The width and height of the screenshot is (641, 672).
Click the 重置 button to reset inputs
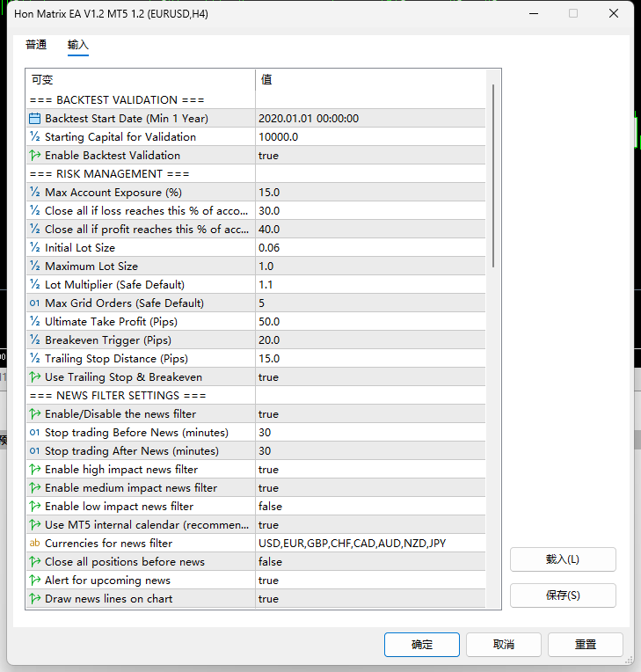[x=586, y=644]
